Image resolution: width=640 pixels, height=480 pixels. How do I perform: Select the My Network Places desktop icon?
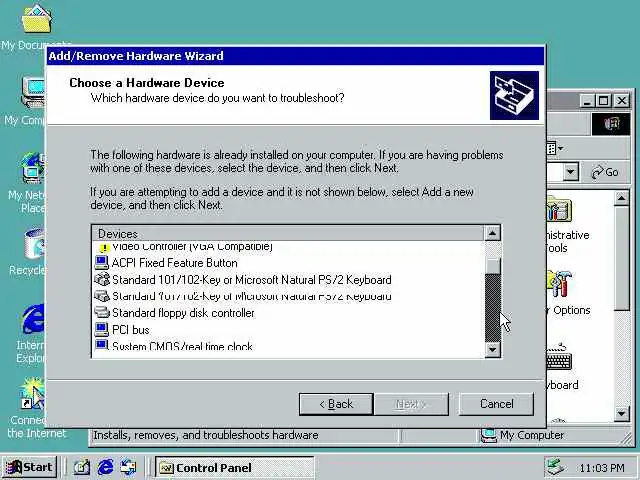tap(33, 168)
